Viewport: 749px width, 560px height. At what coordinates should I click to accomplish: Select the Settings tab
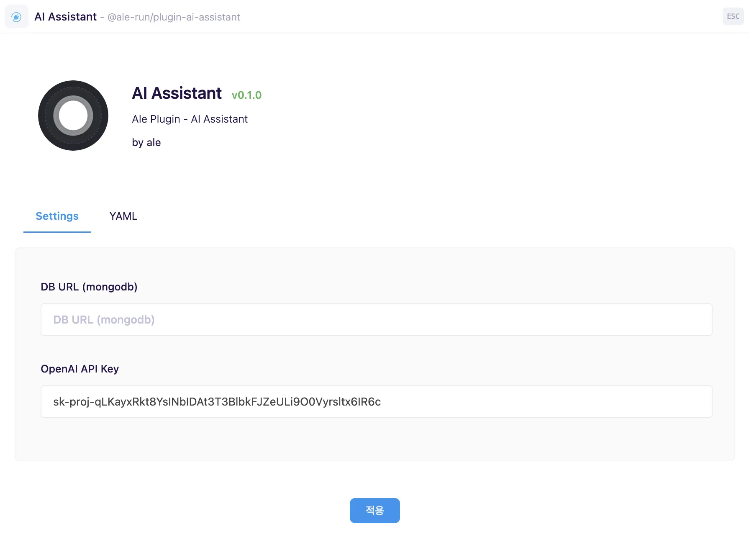(57, 216)
